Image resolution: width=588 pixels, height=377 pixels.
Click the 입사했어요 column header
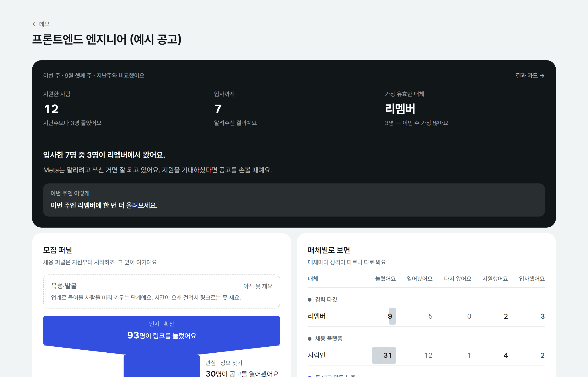click(532, 279)
